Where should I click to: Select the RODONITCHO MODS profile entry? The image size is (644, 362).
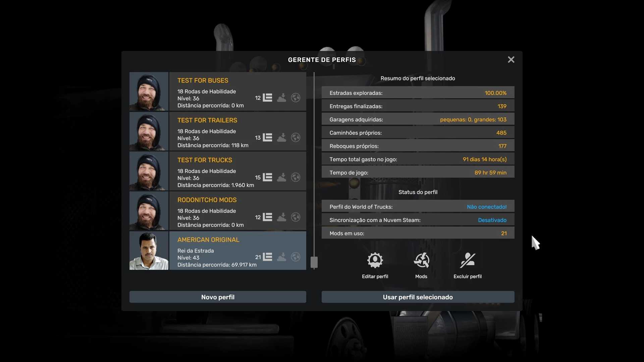coord(215,211)
